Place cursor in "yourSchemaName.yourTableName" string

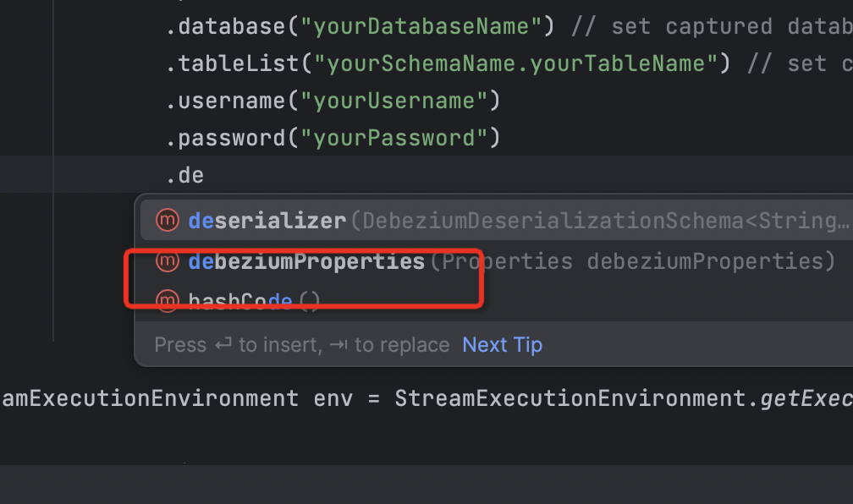(516, 63)
